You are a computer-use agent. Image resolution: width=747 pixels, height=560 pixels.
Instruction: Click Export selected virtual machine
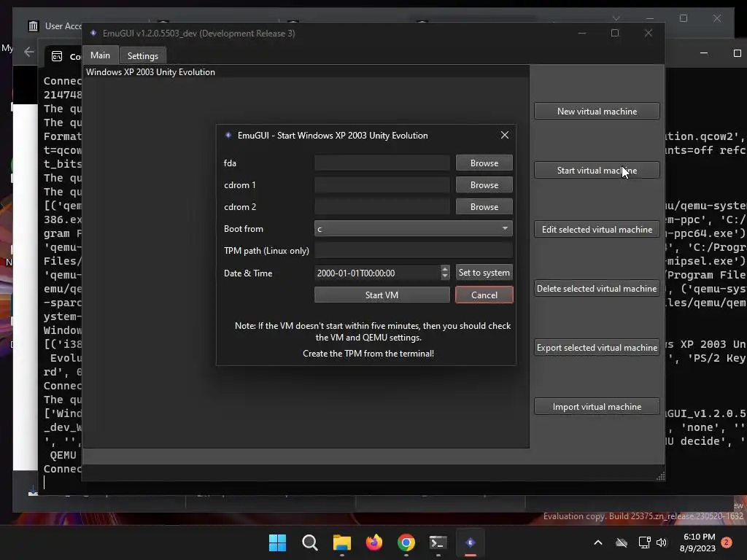tap(597, 347)
